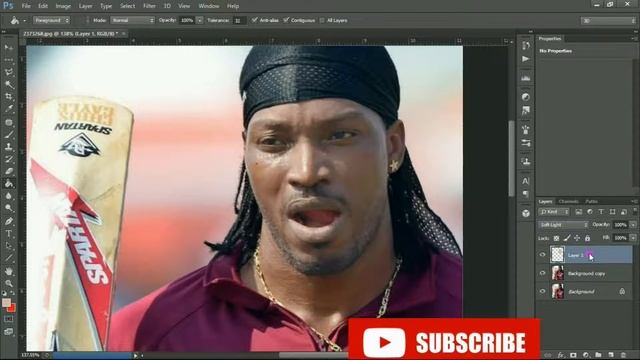Toggle the Anti-alias checkbox
Image resolution: width=640 pixels, height=360 pixels.
click(x=255, y=20)
